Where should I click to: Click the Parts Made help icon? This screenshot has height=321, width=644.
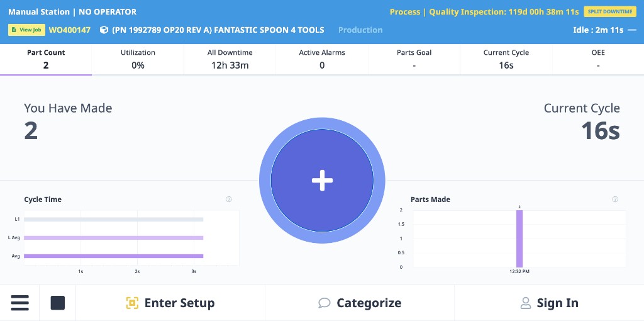tap(615, 200)
